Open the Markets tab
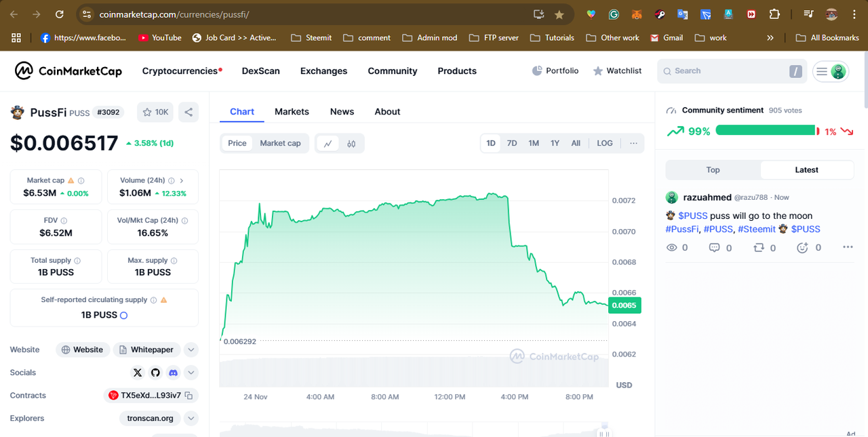 click(292, 112)
